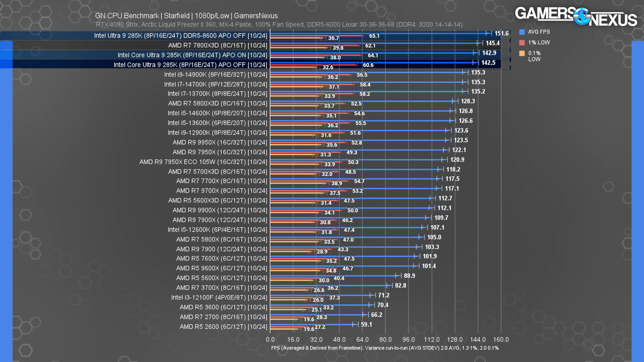This screenshot has width=644, height=362.
Task: Click the 'AMD R9 7950X (16C/32T) [10/24]' label
Action: [220, 152]
